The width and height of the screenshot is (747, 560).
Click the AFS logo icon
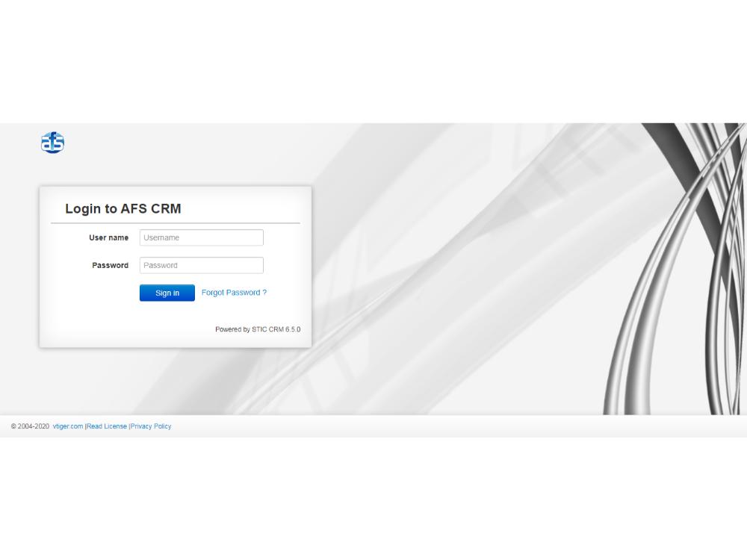[52, 143]
